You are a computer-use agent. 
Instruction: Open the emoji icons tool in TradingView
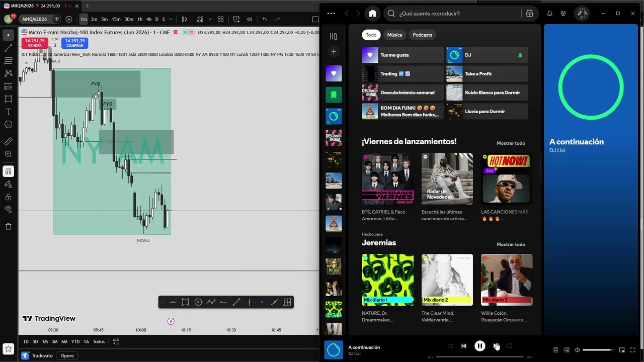(8, 124)
